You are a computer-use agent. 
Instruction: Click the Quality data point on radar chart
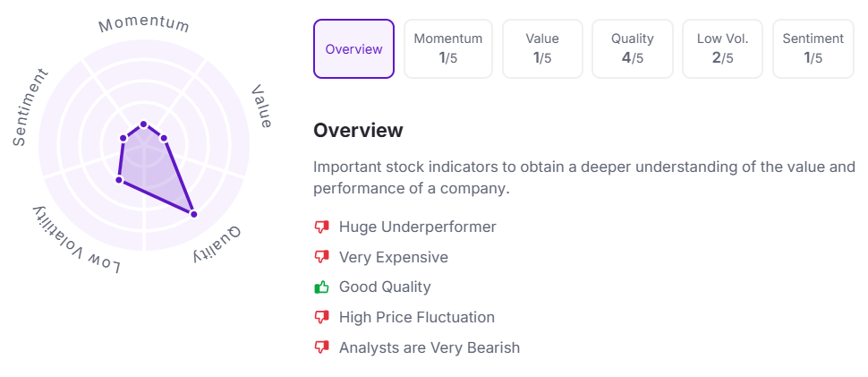click(x=192, y=213)
